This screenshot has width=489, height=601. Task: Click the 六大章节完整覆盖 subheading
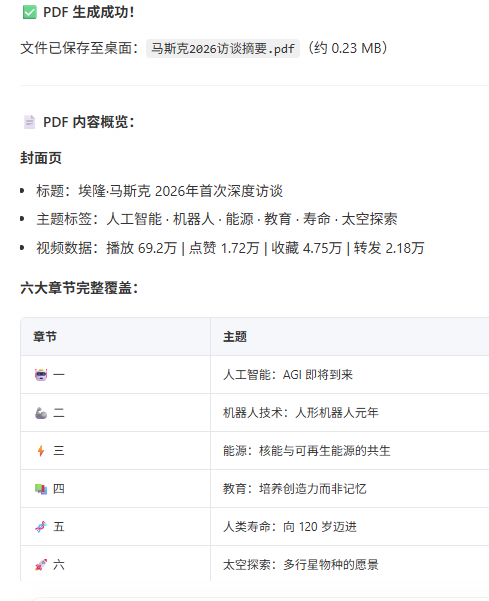click(x=79, y=288)
